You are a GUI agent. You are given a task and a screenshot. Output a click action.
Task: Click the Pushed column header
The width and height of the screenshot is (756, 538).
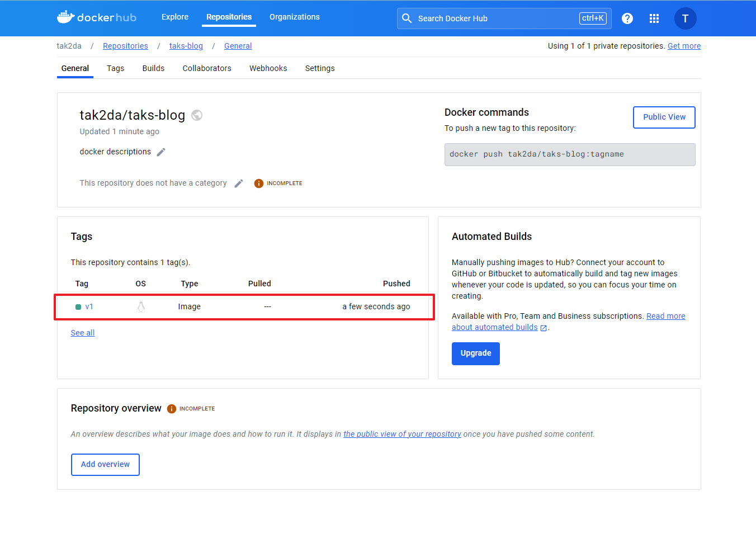[396, 284]
